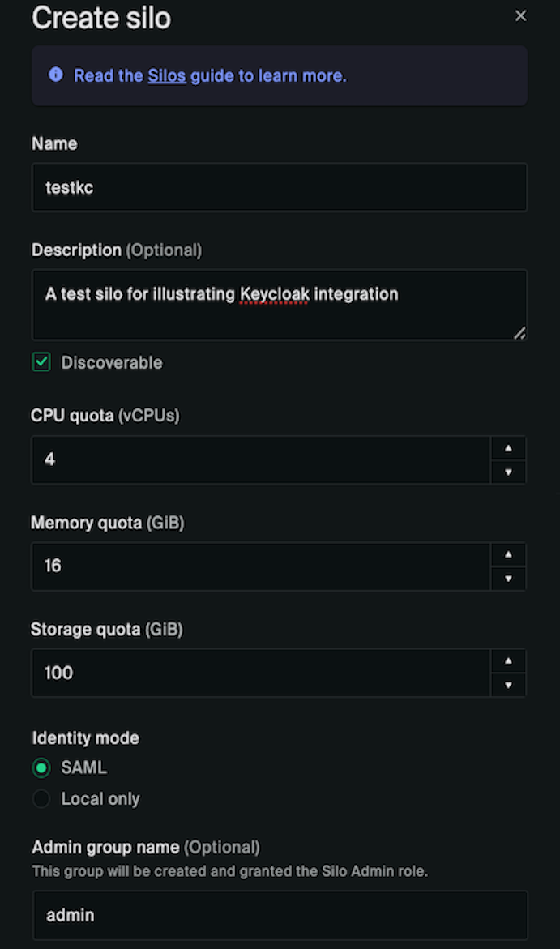Decrease CPU quota with down arrow

pyautogui.click(x=508, y=472)
